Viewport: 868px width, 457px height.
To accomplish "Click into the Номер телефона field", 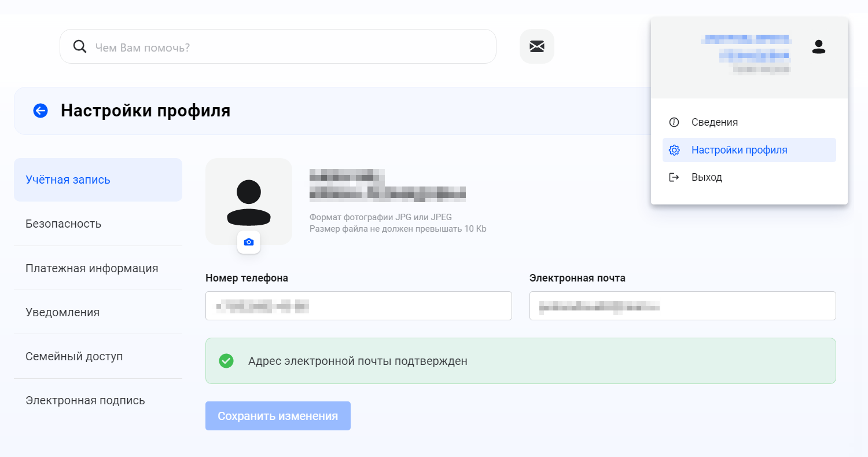I will coord(359,306).
